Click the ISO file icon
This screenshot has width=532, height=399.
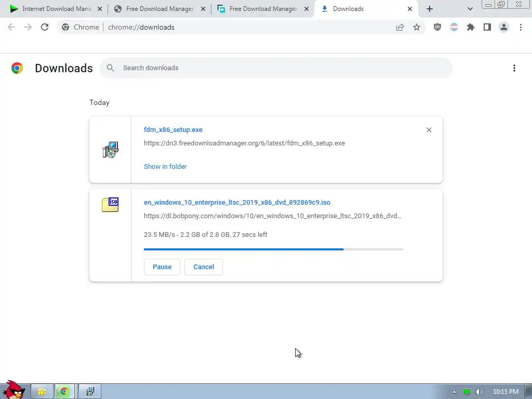click(x=110, y=205)
